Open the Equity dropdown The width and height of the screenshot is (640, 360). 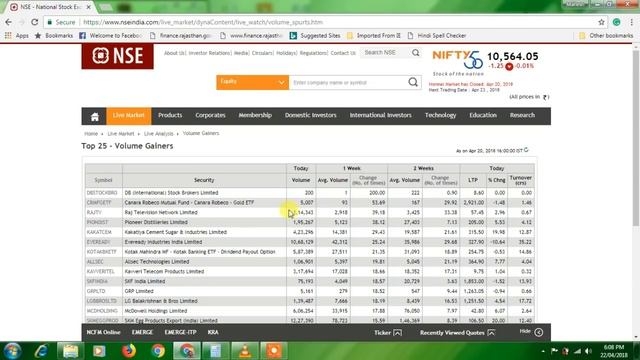coord(252,82)
